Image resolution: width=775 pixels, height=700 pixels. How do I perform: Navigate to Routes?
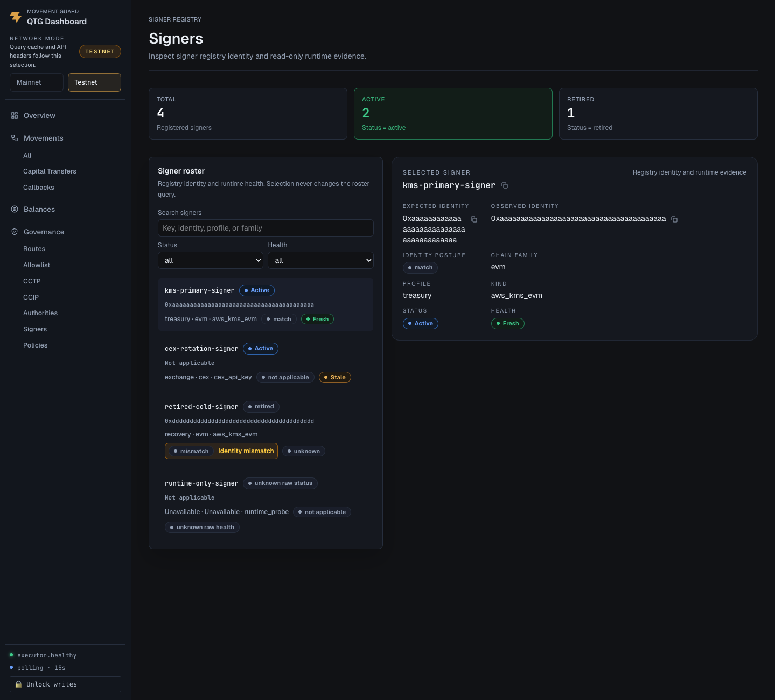pyautogui.click(x=34, y=249)
